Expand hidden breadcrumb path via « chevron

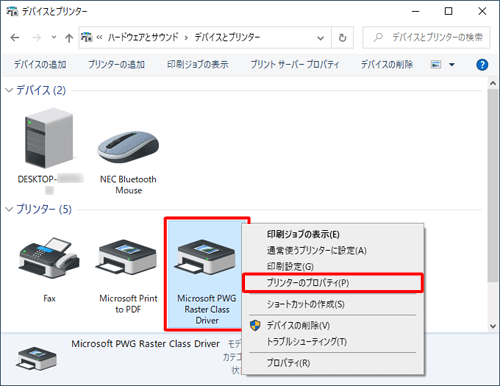pyautogui.click(x=99, y=37)
